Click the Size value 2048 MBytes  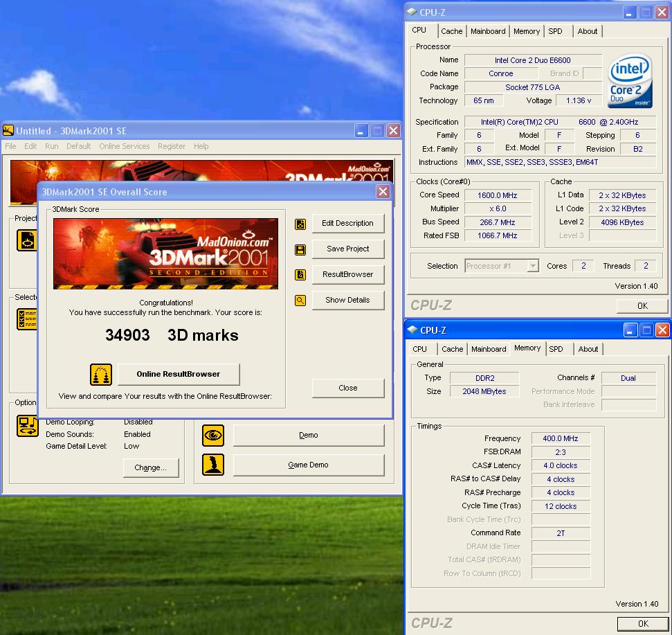(484, 391)
